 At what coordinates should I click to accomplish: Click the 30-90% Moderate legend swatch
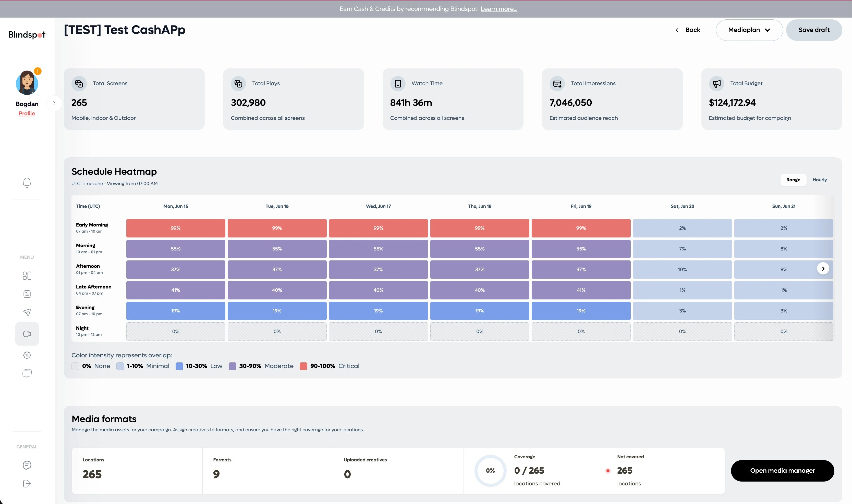tap(233, 366)
